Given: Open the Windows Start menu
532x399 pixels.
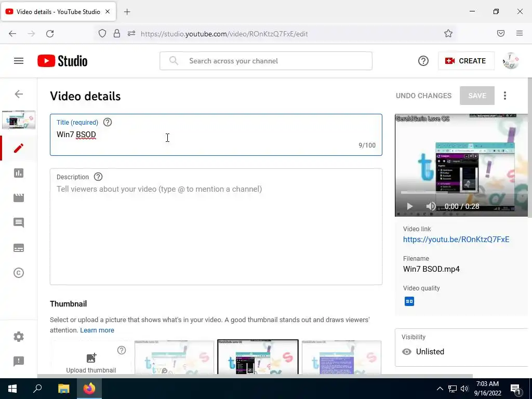Looking at the screenshot, I should click(12, 389).
